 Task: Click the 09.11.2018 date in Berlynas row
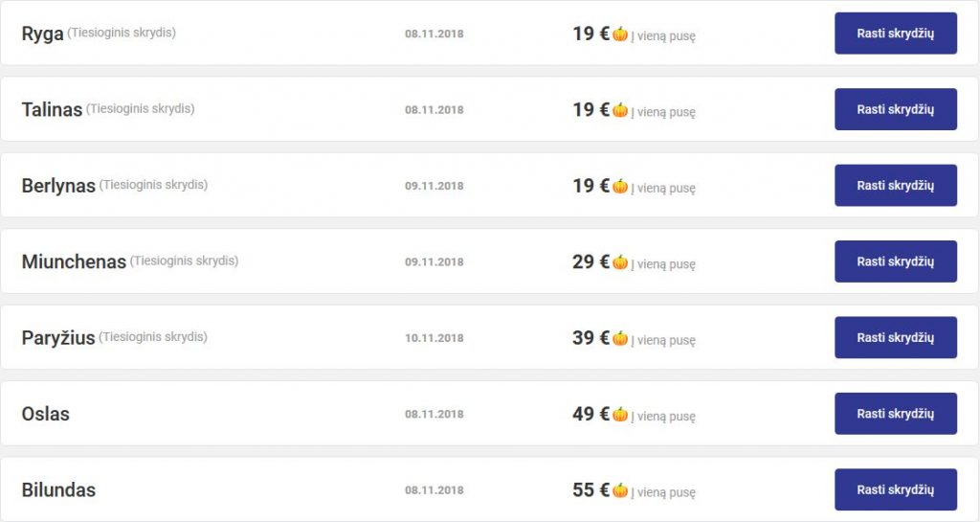click(434, 186)
